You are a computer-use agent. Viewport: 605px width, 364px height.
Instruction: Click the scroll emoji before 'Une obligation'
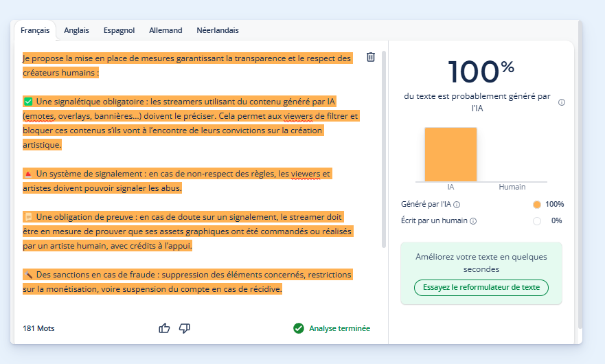coord(28,217)
